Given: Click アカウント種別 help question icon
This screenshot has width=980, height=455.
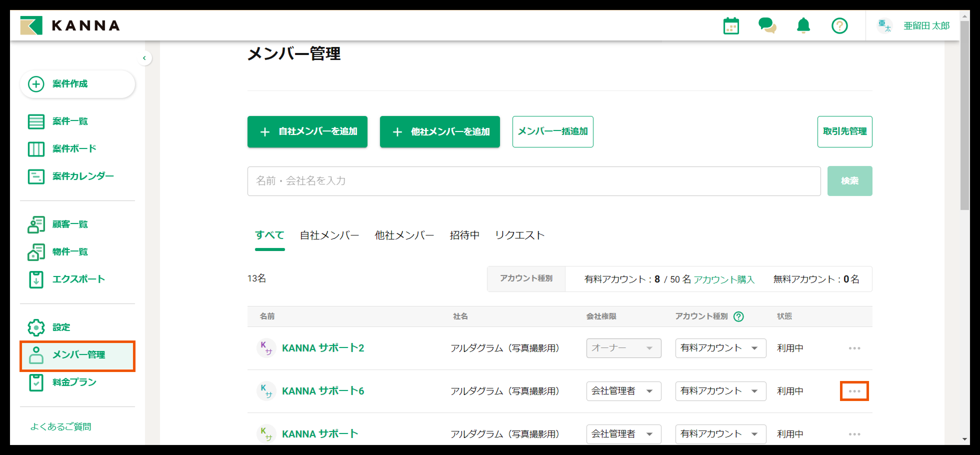Looking at the screenshot, I should tap(738, 316).
